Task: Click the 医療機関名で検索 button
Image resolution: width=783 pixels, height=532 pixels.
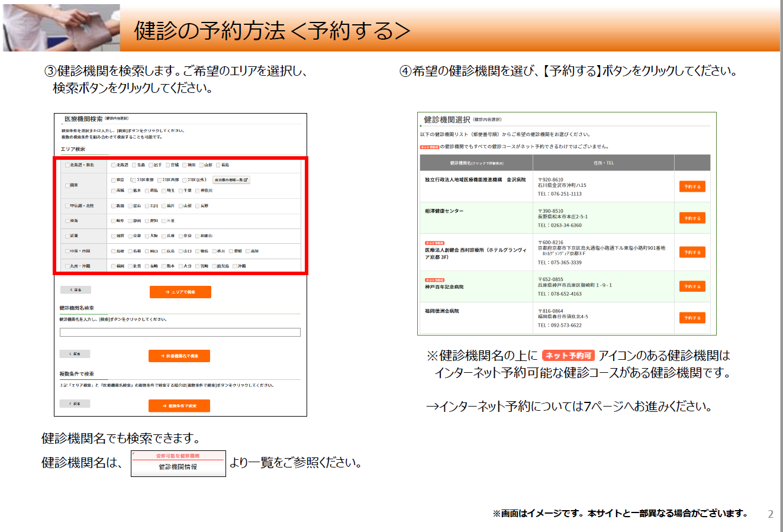Action: tap(179, 356)
